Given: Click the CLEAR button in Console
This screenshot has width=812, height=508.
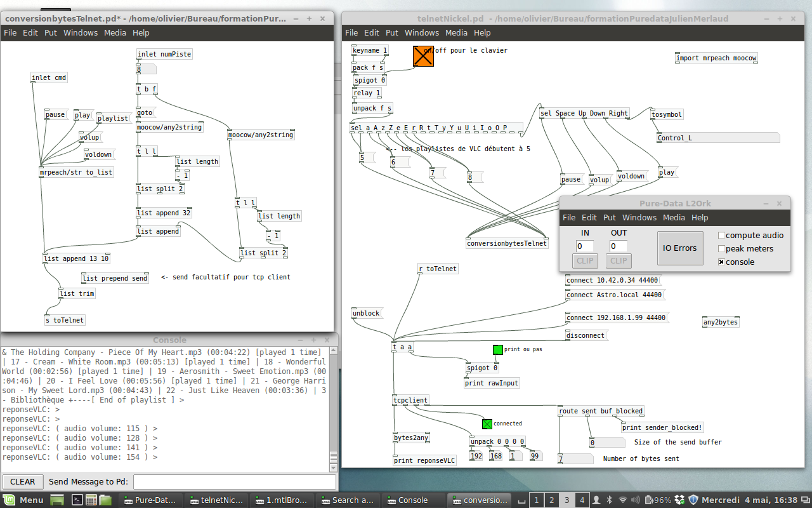Looking at the screenshot, I should point(23,481).
